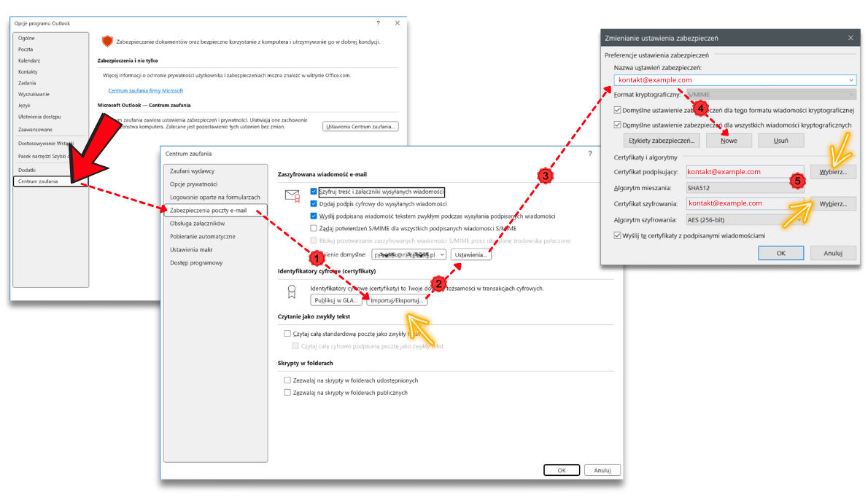
Task: Select Język in Outlook Options sidebar
Action: point(24,106)
